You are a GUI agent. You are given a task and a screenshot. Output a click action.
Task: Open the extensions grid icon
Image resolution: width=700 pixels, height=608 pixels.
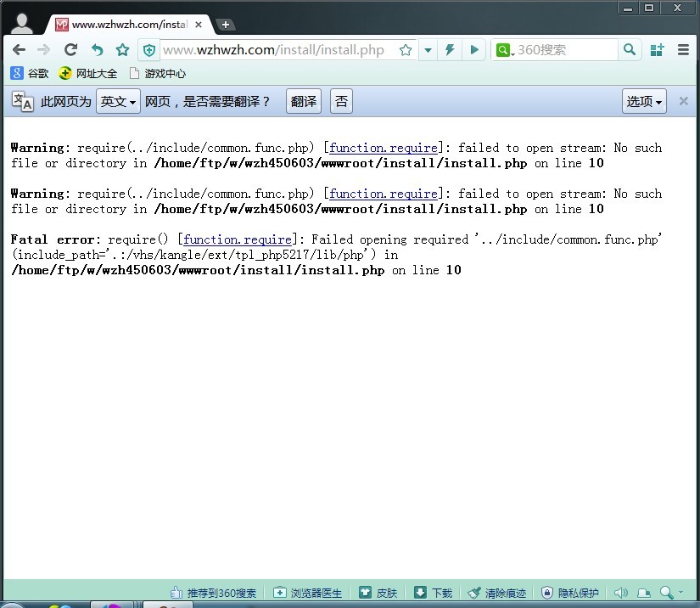657,50
